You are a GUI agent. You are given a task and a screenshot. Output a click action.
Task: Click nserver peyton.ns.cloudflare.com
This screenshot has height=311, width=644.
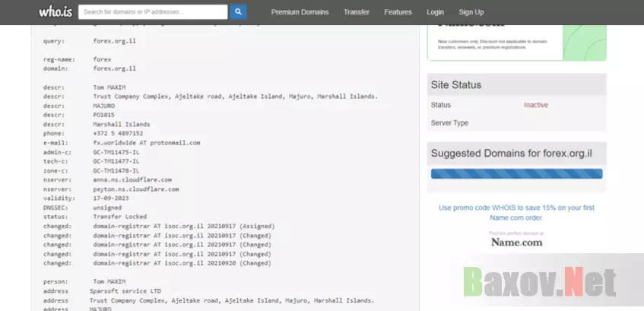pyautogui.click(x=135, y=189)
